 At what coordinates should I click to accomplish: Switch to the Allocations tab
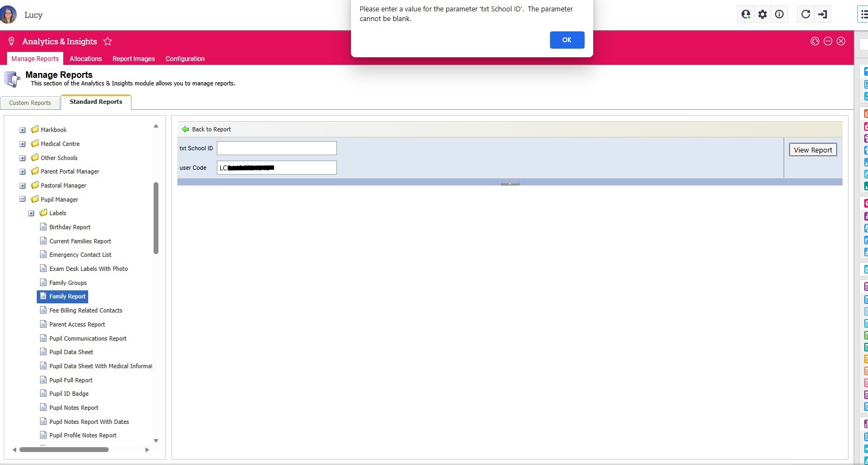coord(85,59)
